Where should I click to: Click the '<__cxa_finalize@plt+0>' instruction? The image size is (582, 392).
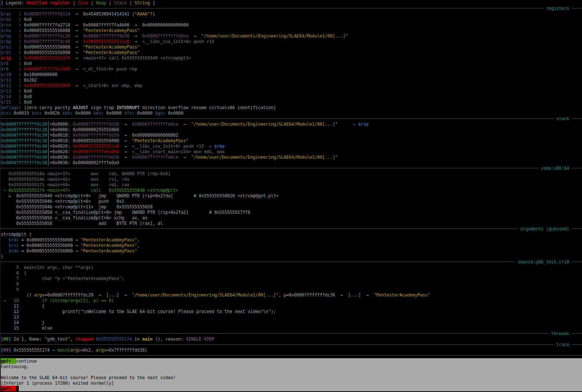click(x=133, y=212)
